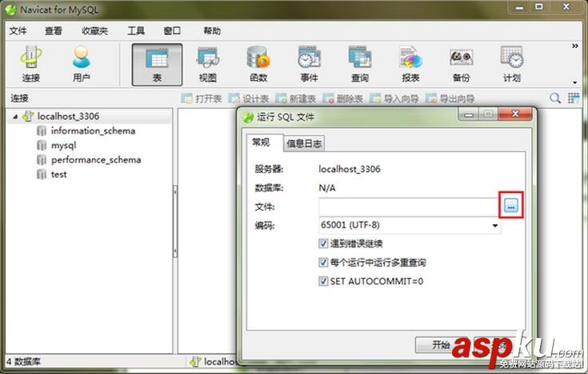Click the 设计表 design table button

tap(249, 99)
